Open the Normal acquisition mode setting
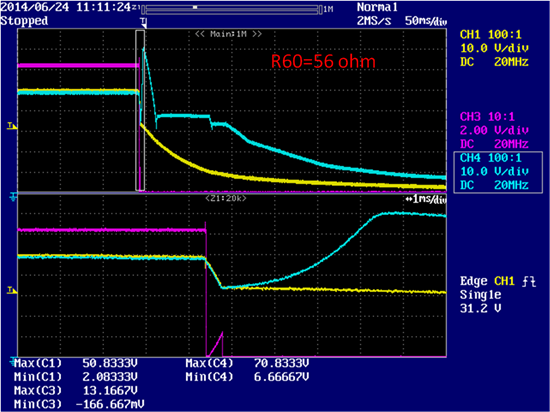 pos(377,7)
